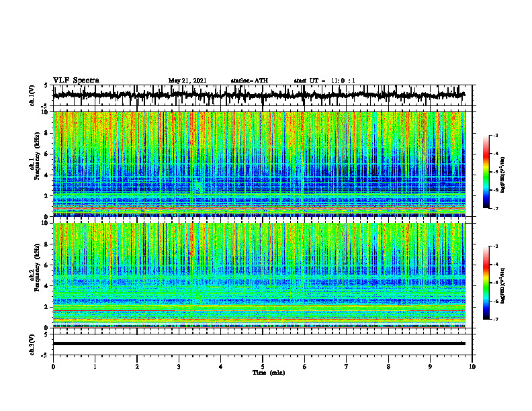The height and width of the screenshot is (411, 532).
Task: Click the "VLF Spectra" plot title
Action: click(x=76, y=81)
